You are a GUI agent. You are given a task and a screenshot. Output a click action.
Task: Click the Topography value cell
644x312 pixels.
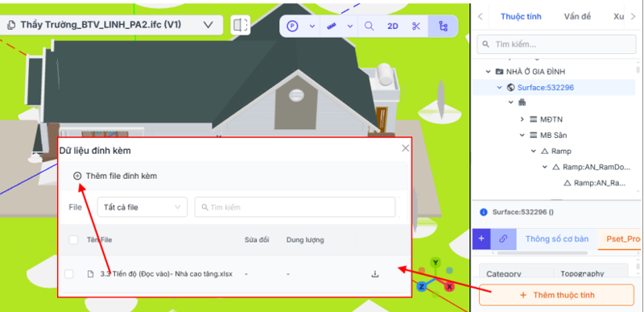[x=591, y=273]
